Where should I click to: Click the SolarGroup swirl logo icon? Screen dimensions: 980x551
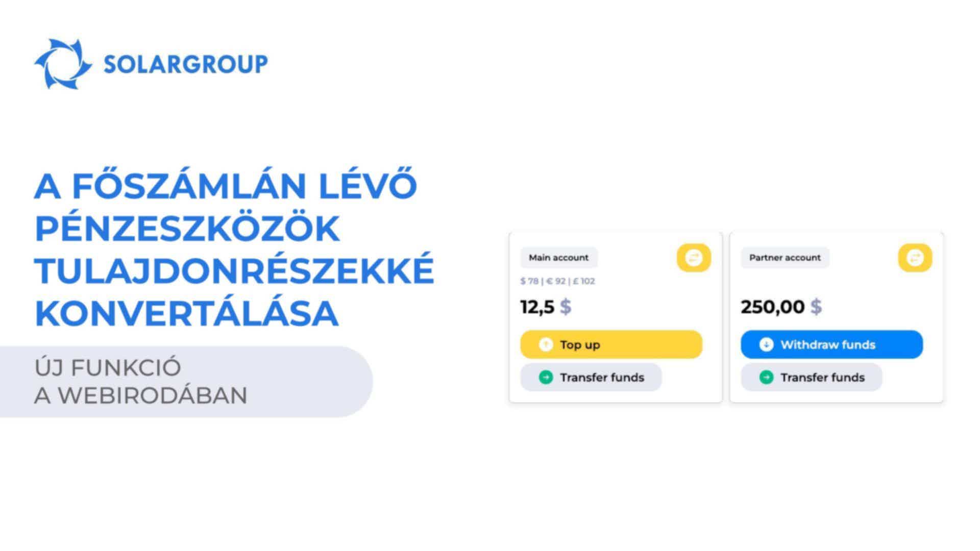pos(63,64)
